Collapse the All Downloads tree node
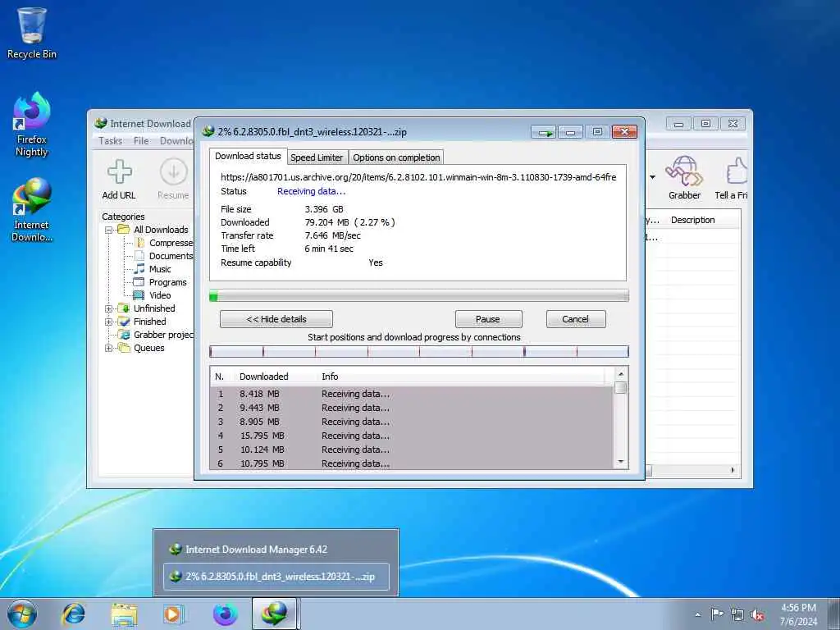This screenshot has width=840, height=630. click(x=109, y=230)
